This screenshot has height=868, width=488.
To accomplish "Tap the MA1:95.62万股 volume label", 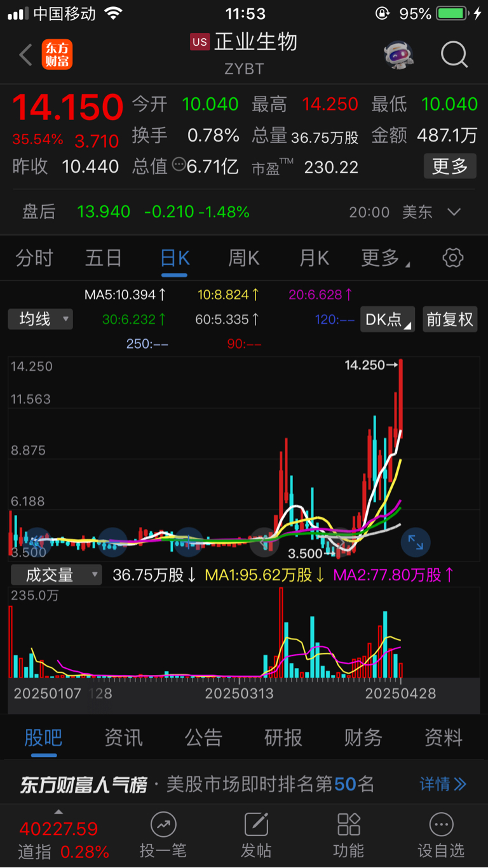I will pyautogui.click(x=265, y=575).
